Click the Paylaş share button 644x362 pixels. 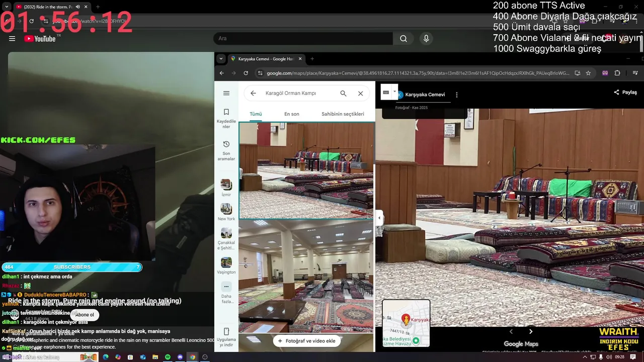click(625, 93)
